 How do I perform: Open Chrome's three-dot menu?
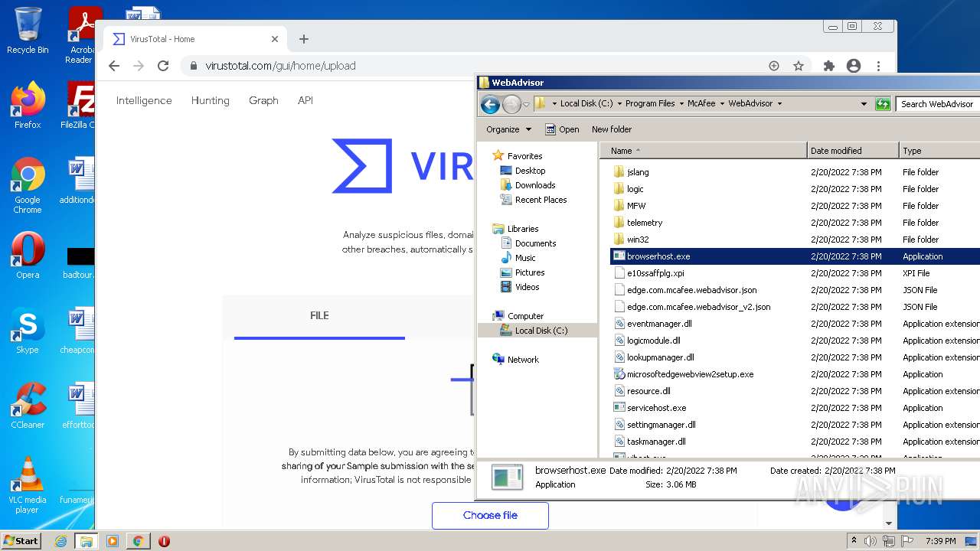pyautogui.click(x=879, y=66)
